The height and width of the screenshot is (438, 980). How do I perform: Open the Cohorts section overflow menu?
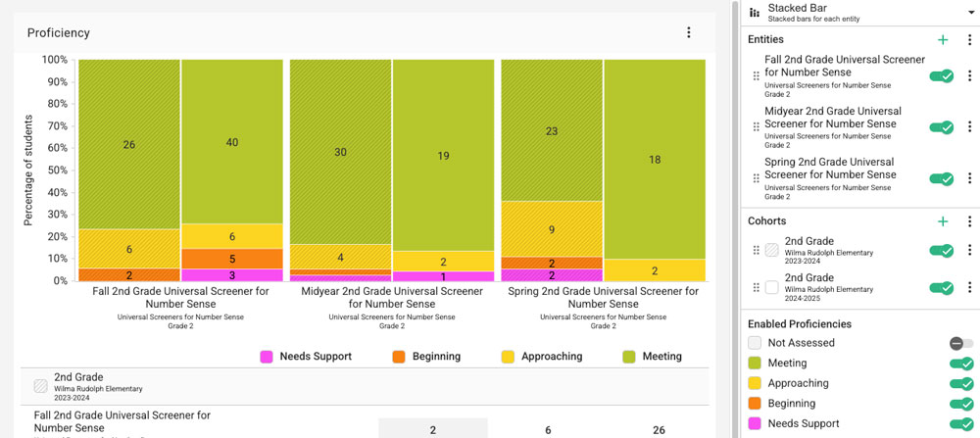969,221
